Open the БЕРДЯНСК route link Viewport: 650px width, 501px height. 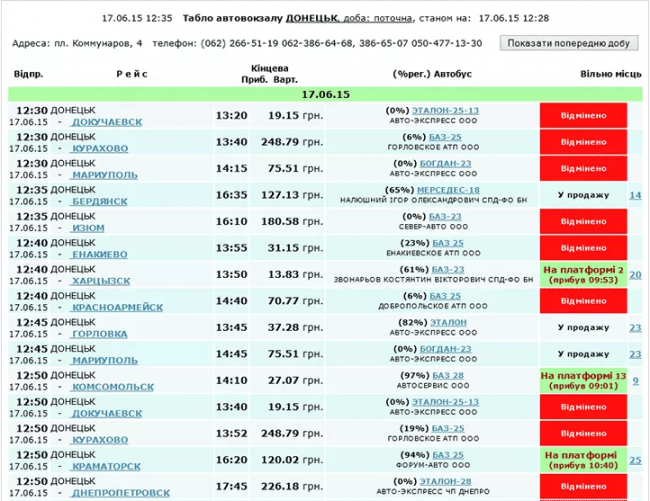108,200
